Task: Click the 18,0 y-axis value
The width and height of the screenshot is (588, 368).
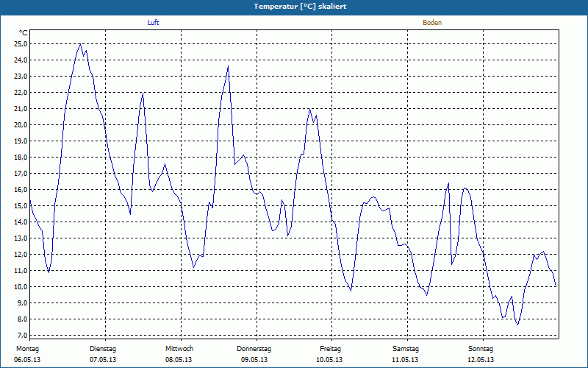Action: coord(21,157)
